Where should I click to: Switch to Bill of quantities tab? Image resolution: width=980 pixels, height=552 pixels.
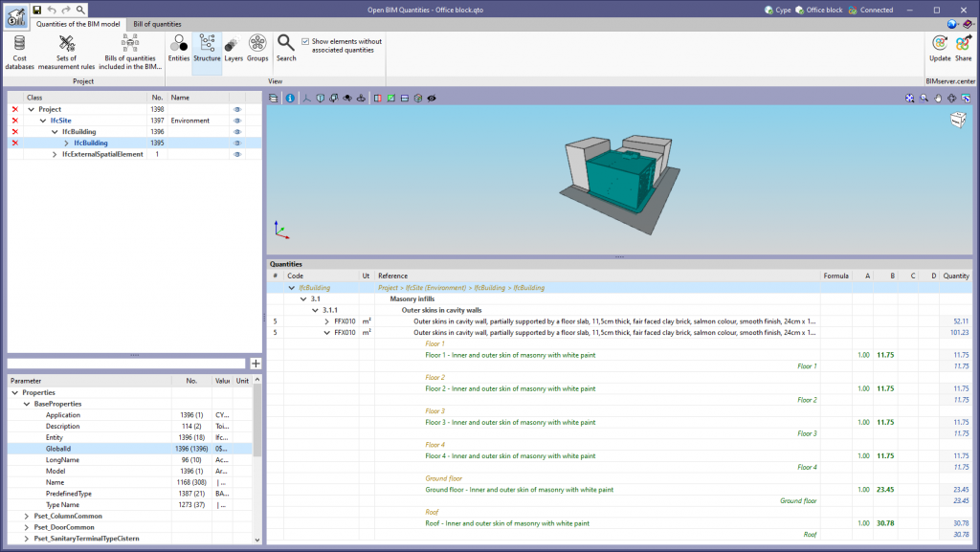[x=157, y=23]
